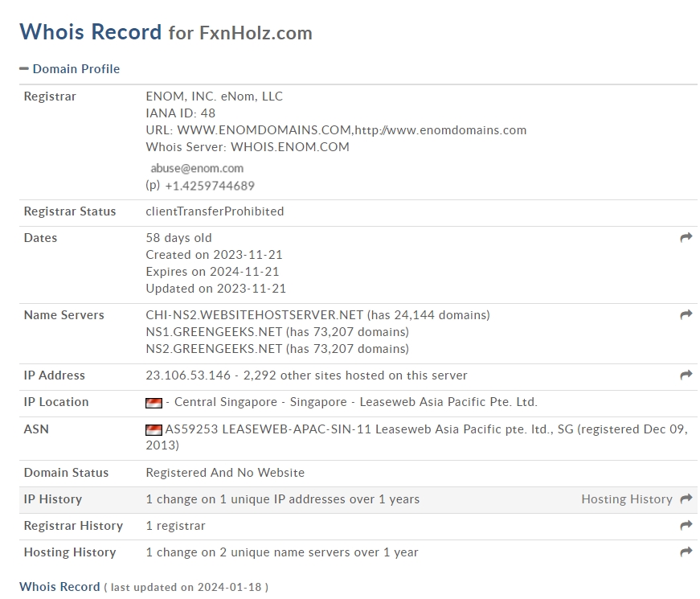Click the 58 days old text
The height and width of the screenshot is (599, 700).
point(178,238)
